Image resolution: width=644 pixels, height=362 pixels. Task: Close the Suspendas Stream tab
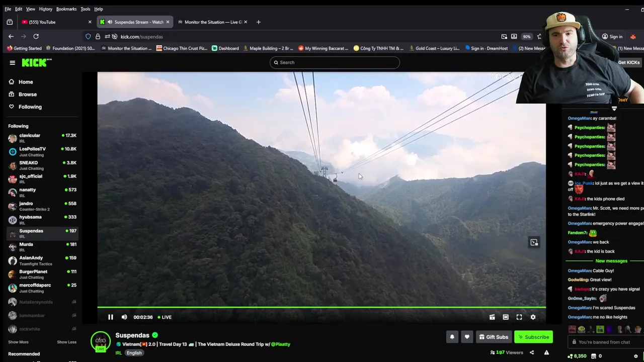(x=168, y=22)
